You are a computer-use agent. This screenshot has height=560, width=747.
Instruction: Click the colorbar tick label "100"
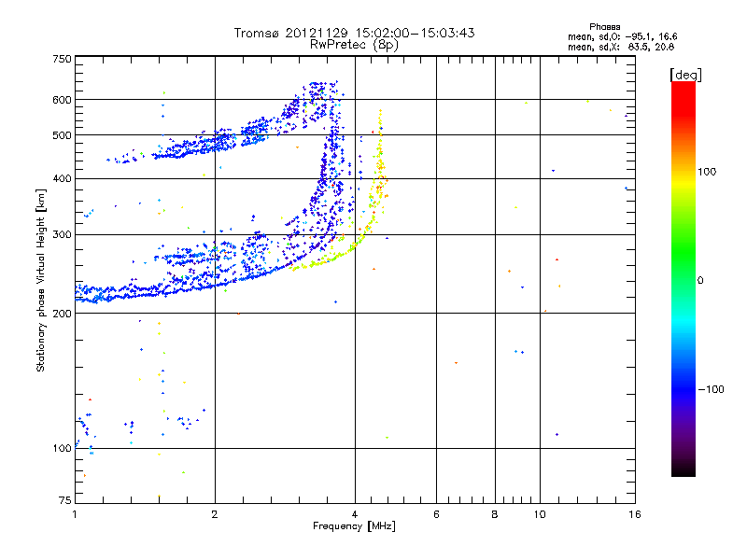(707, 172)
